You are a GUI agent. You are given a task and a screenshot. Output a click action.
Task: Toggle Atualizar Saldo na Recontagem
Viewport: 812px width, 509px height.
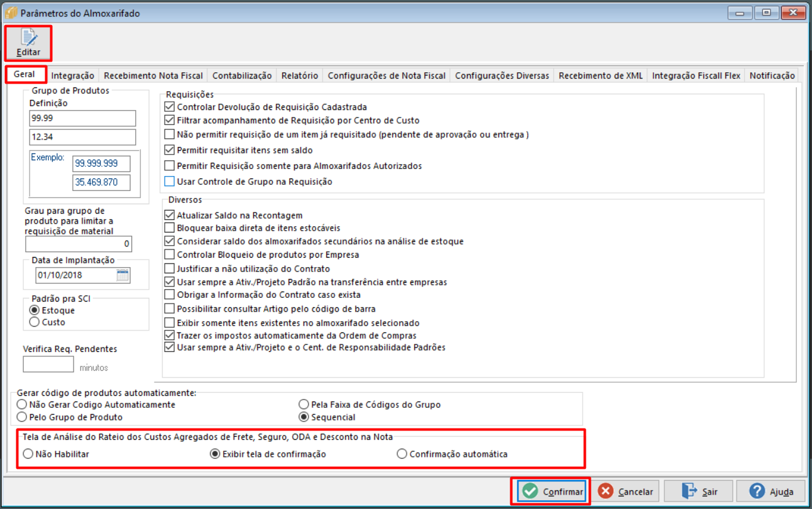coord(169,216)
